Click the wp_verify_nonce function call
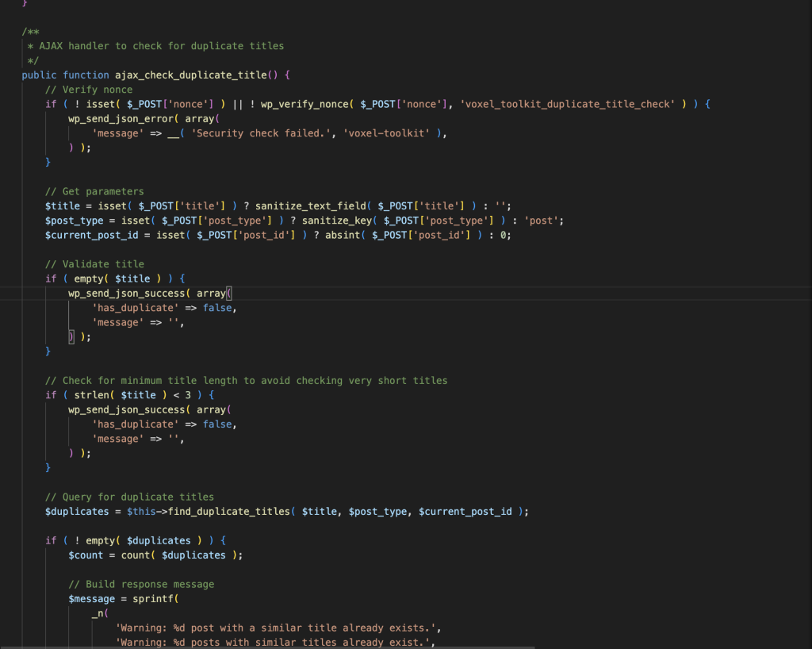 pyautogui.click(x=311, y=104)
